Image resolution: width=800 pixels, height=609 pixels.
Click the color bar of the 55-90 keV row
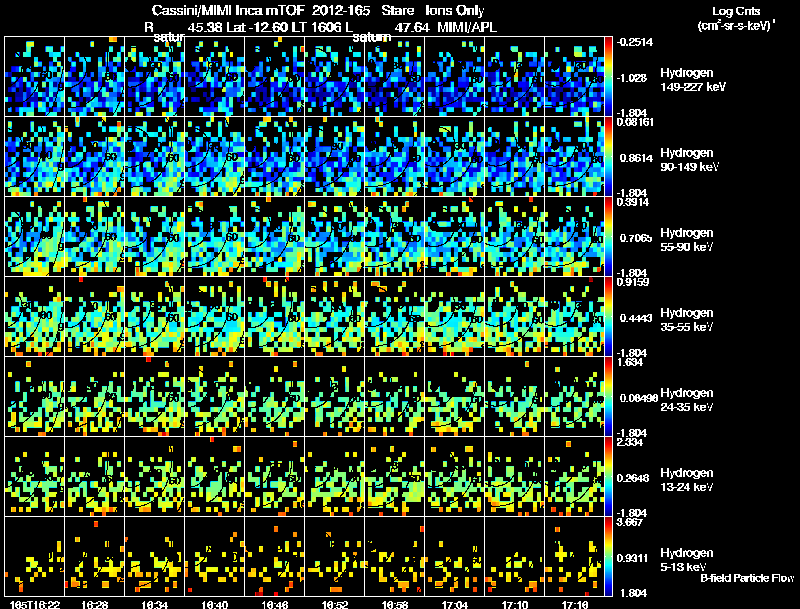tap(608, 237)
